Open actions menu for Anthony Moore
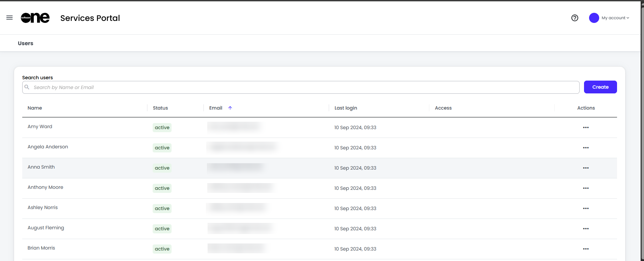Image resolution: width=644 pixels, height=261 pixels. (586, 188)
